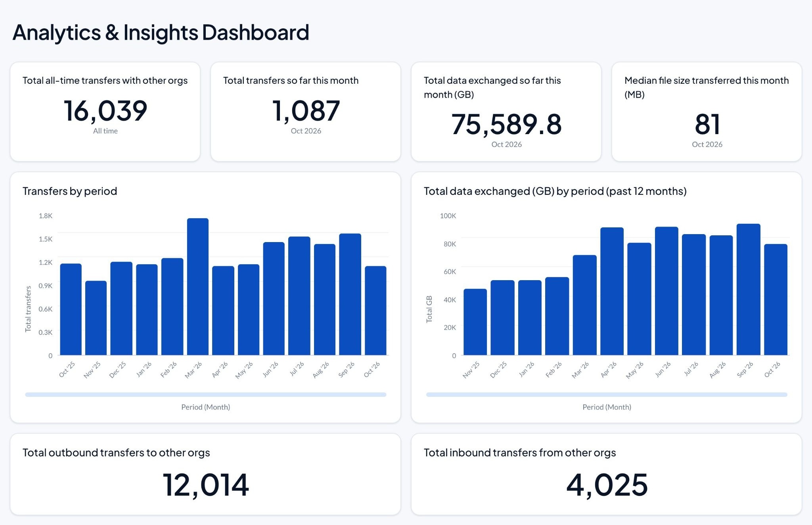Click the 'Transfers by period' chart title
812x525 pixels.
point(70,191)
